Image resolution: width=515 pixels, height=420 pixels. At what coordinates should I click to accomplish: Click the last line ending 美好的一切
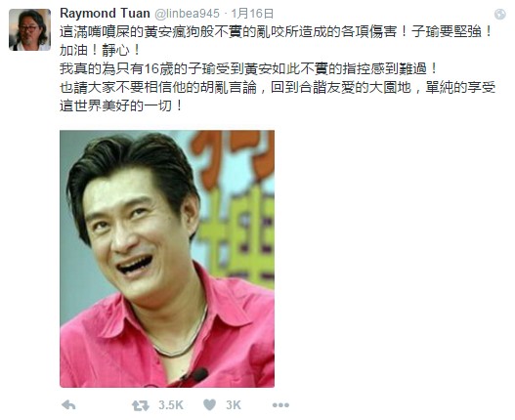pos(120,106)
